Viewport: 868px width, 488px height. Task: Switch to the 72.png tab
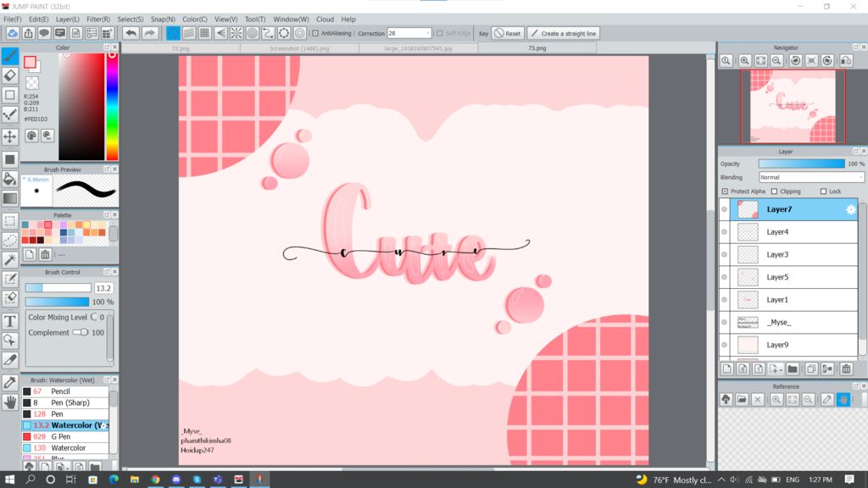pyautogui.click(x=181, y=48)
